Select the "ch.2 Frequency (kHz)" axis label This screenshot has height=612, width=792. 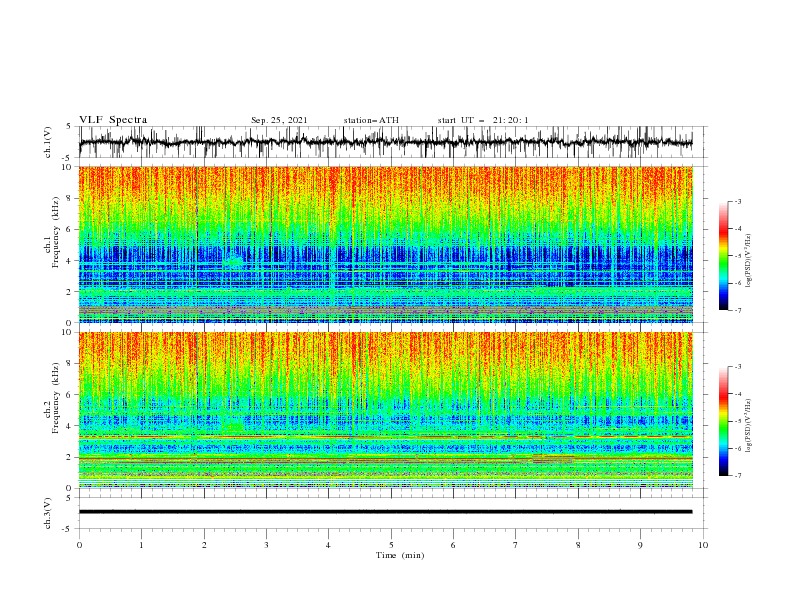[x=52, y=398]
